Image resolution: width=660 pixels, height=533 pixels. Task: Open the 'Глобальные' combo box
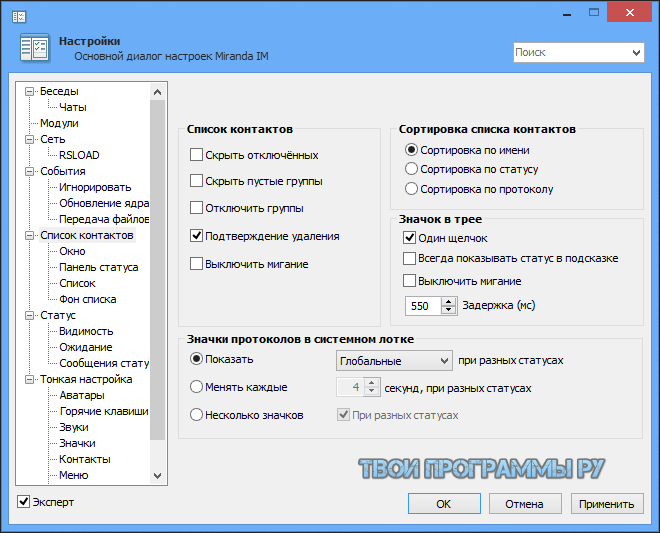pos(394,360)
